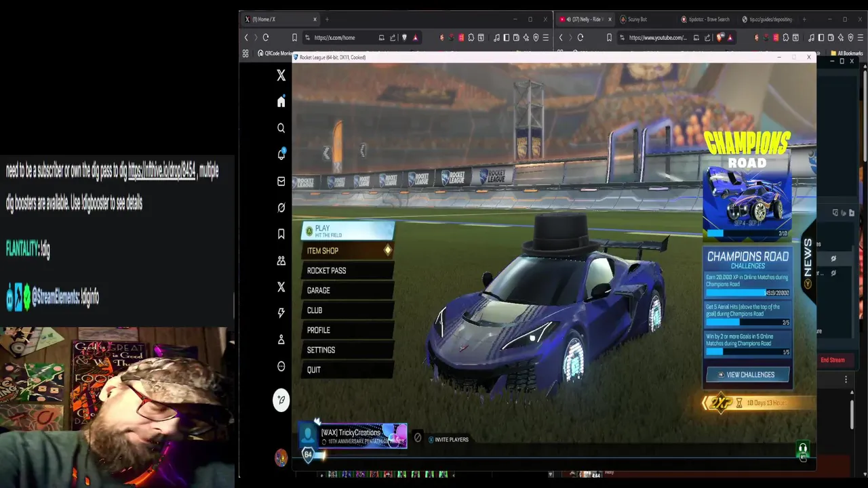The width and height of the screenshot is (868, 488).
Task: Toggle sidebar panel icon in x.com window
Action: tap(507, 37)
